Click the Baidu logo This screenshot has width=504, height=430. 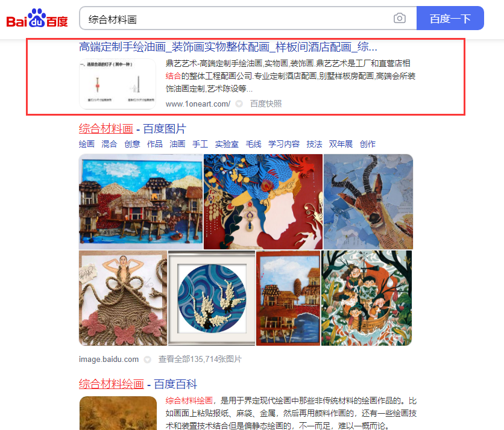pyautogui.click(x=37, y=18)
